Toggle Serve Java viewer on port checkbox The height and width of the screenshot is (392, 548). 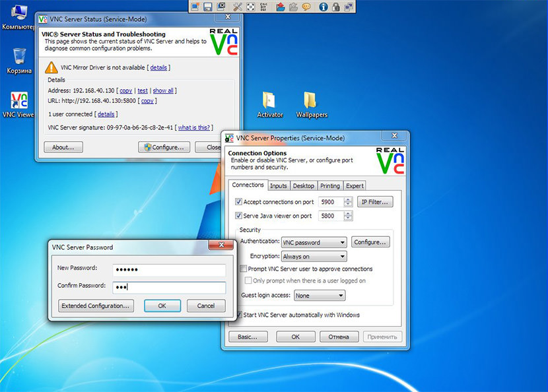click(x=239, y=216)
